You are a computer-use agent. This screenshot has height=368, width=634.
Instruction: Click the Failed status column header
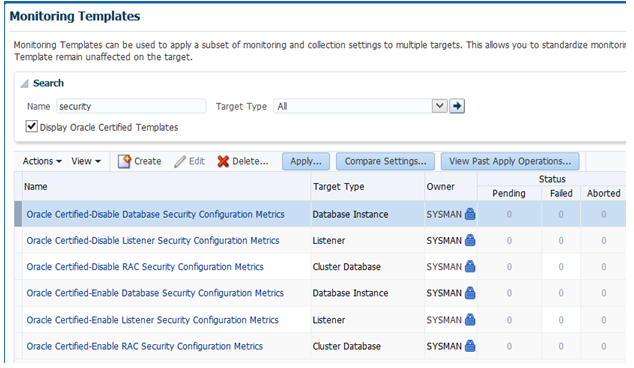[x=561, y=193]
